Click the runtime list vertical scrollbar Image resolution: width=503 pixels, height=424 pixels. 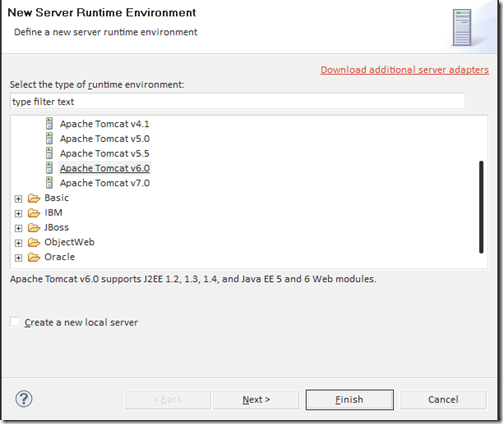pos(481,207)
